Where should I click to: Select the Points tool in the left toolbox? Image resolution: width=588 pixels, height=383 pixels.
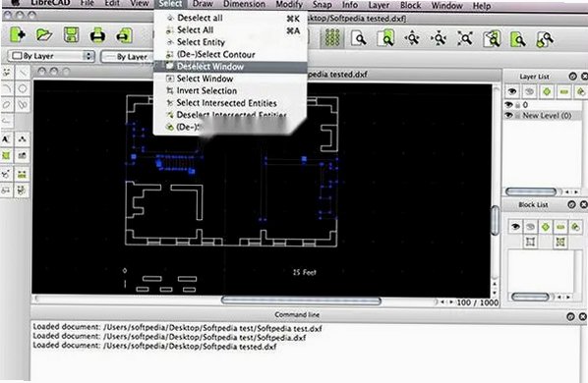[7, 72]
